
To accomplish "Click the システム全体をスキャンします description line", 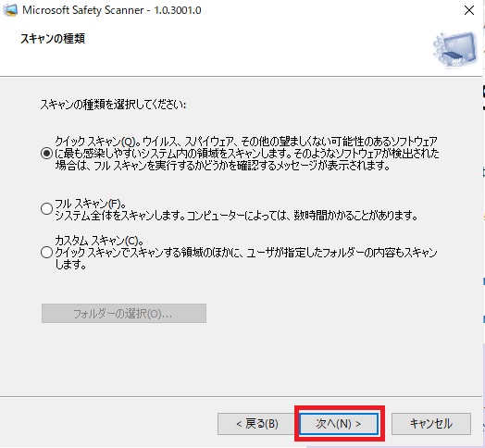I will click(237, 216).
